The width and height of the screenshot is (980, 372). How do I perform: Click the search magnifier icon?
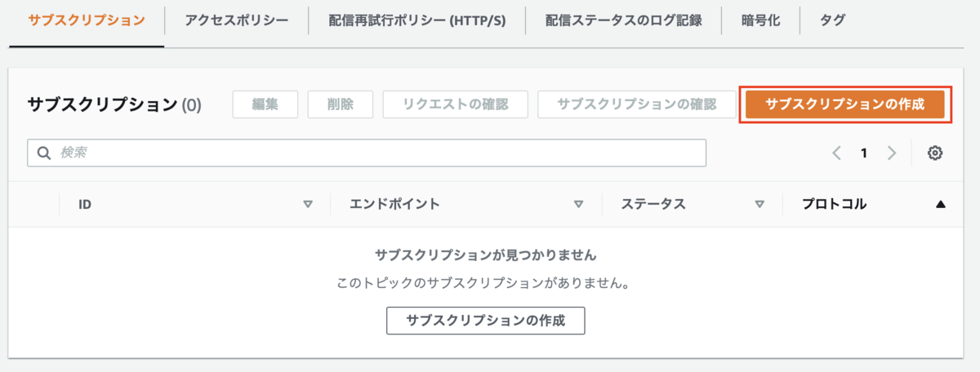click(44, 153)
